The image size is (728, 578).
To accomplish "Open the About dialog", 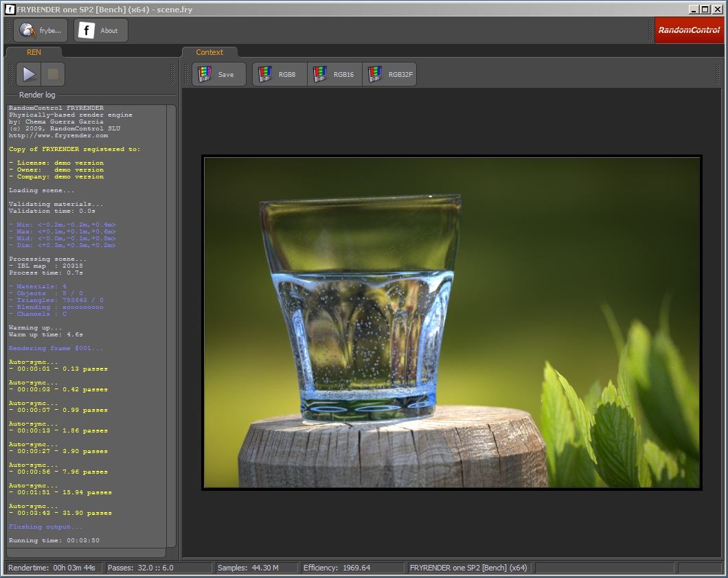I will pos(101,30).
